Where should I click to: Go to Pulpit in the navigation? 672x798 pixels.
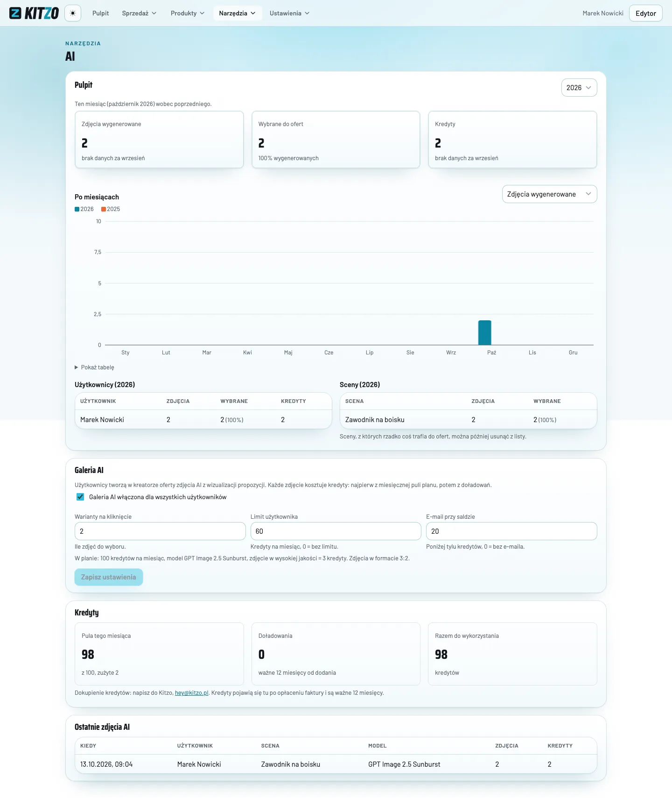click(x=100, y=13)
